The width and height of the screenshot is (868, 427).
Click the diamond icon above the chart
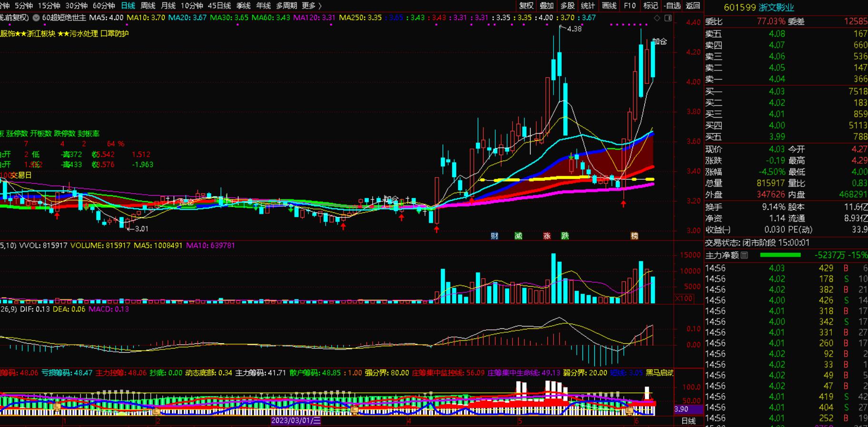click(657, 18)
